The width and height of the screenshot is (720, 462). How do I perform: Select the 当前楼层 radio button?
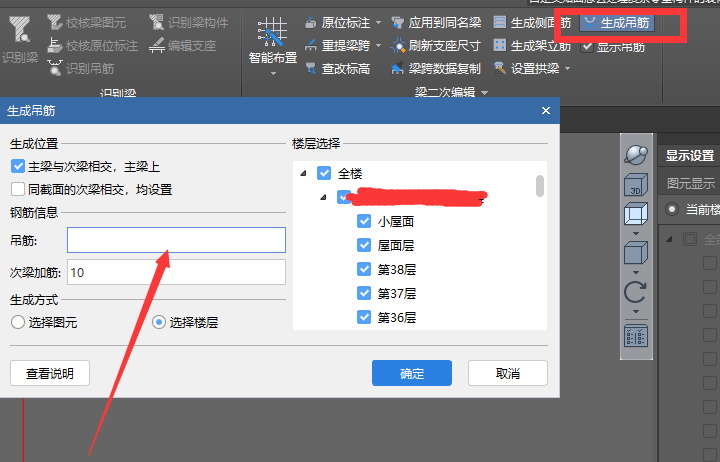[672, 209]
